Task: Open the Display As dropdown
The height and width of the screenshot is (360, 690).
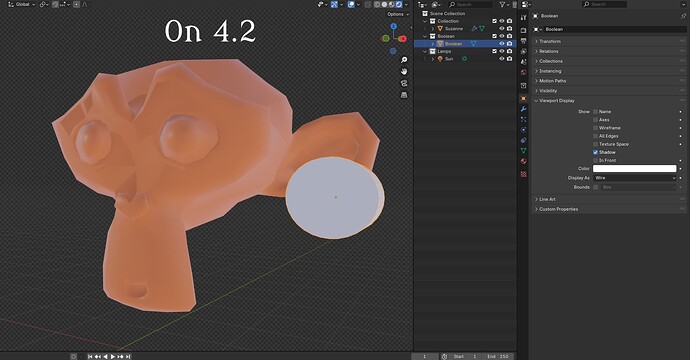Action: pos(635,178)
